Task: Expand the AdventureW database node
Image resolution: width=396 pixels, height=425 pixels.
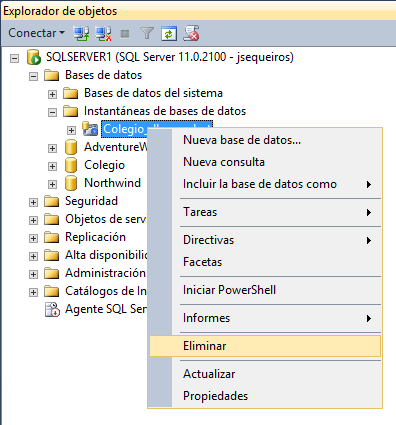Action: (52, 148)
